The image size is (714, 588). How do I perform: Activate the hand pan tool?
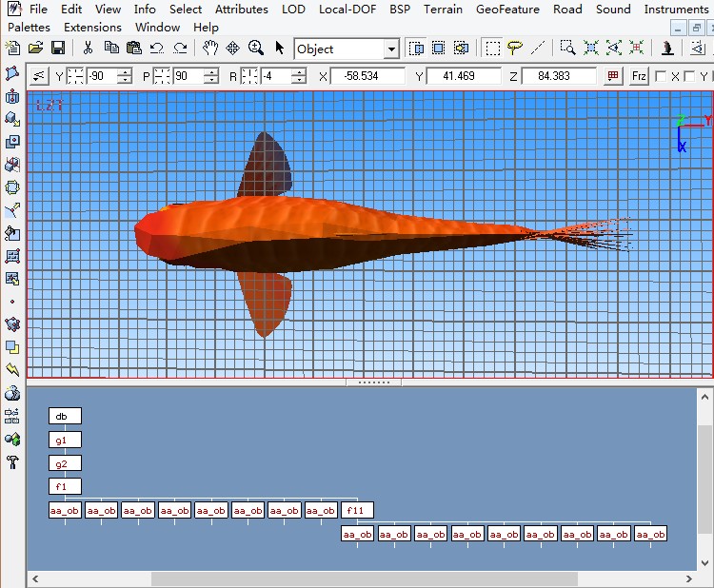(x=210, y=48)
